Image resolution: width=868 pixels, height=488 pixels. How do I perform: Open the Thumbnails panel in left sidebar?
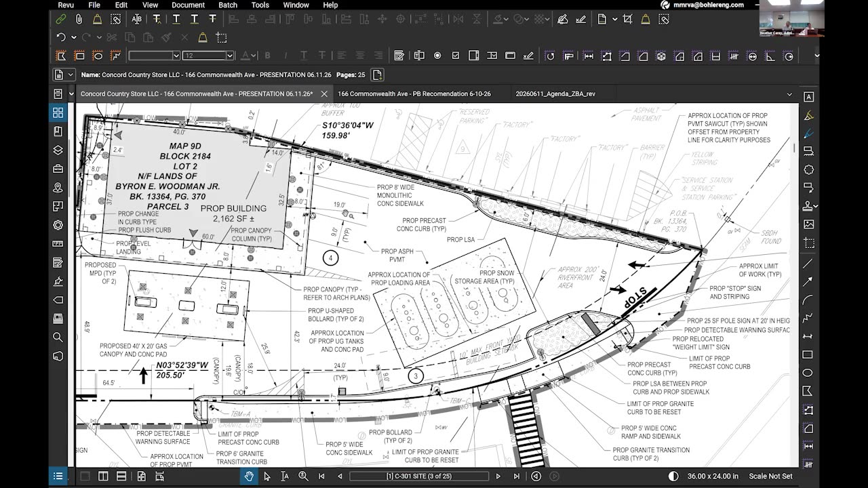[x=58, y=113]
